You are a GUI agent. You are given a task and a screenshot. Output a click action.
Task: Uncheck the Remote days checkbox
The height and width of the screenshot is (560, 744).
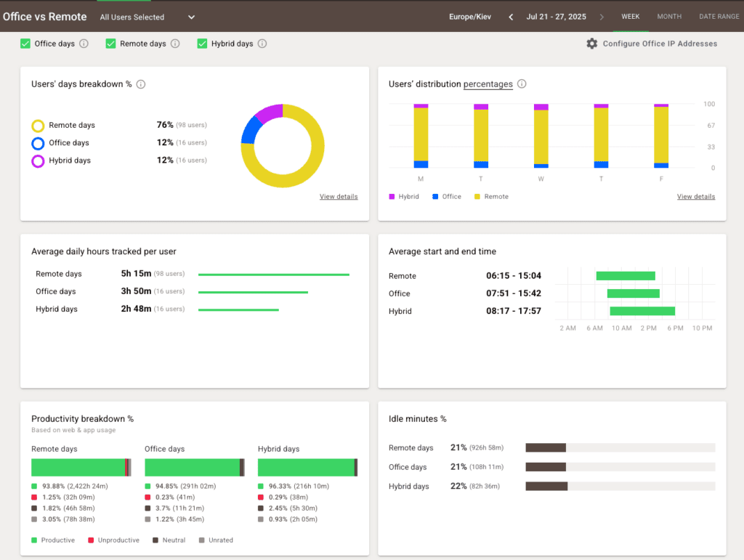point(110,44)
